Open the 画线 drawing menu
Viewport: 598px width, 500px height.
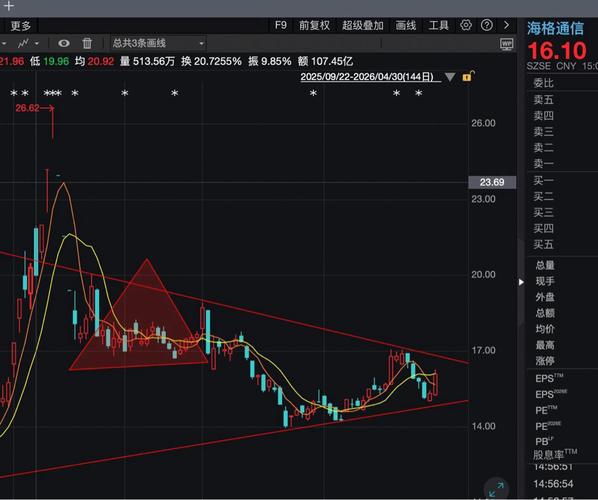pos(405,26)
